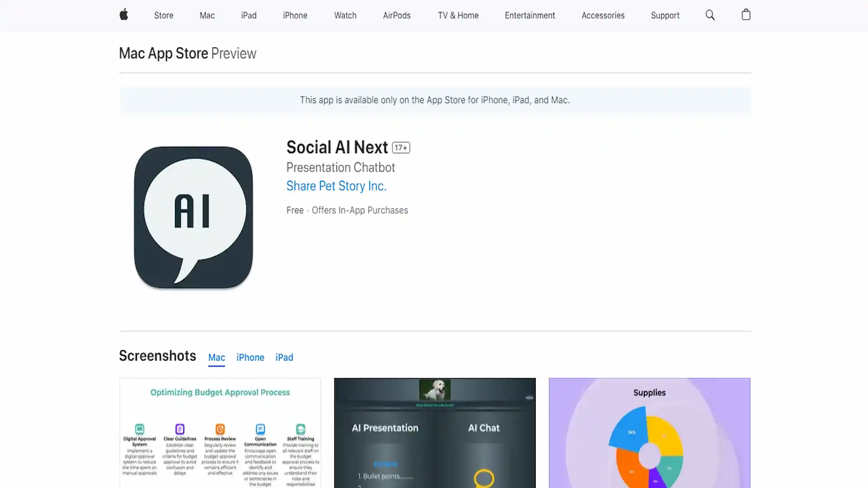Go to iPhone in navigation bar

295,15
